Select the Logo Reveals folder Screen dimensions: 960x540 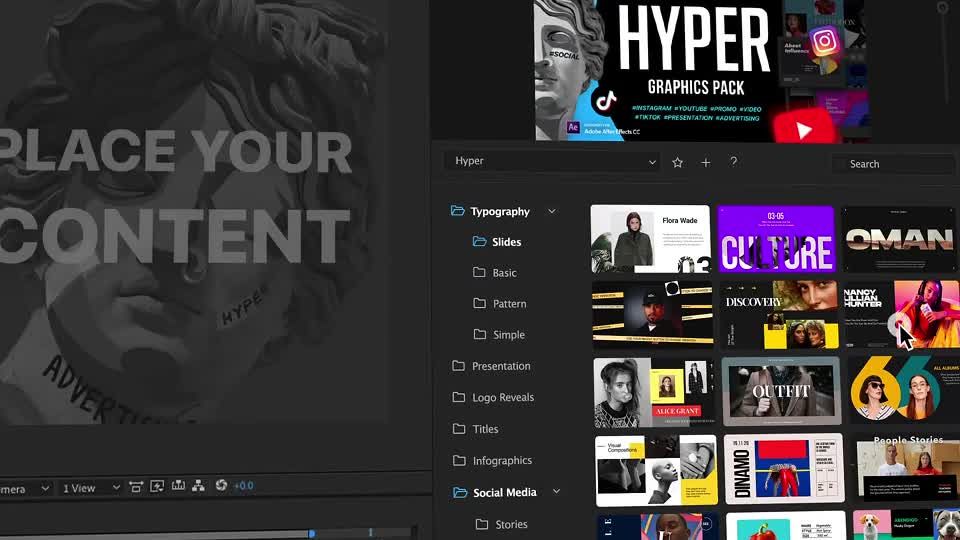493,397
